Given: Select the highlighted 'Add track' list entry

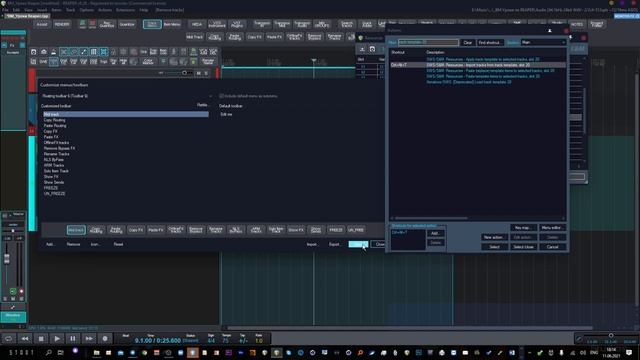Looking at the screenshot, I should coord(126,114).
